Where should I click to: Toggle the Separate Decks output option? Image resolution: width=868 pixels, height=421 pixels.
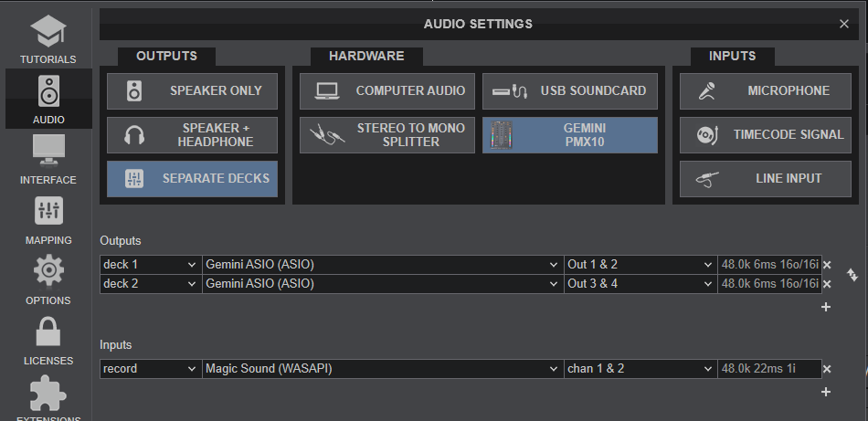(x=193, y=179)
